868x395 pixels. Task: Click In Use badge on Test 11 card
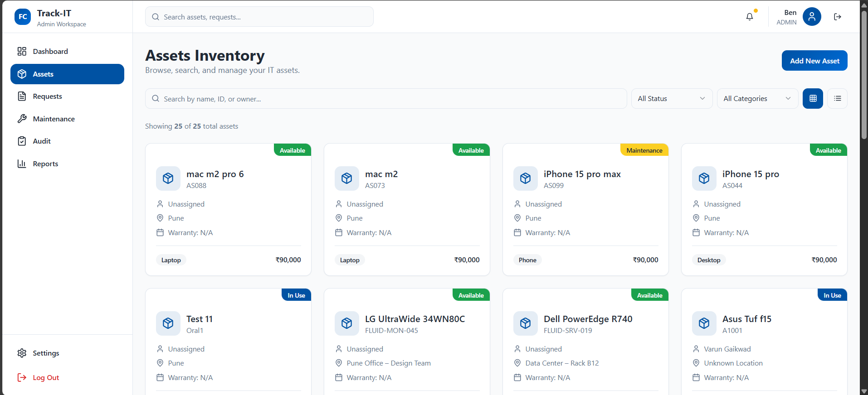296,295
